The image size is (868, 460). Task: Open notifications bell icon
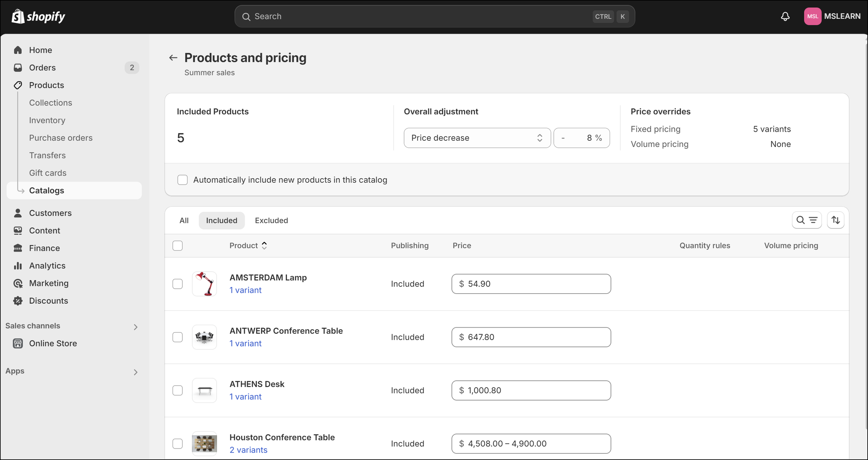pyautogui.click(x=785, y=16)
